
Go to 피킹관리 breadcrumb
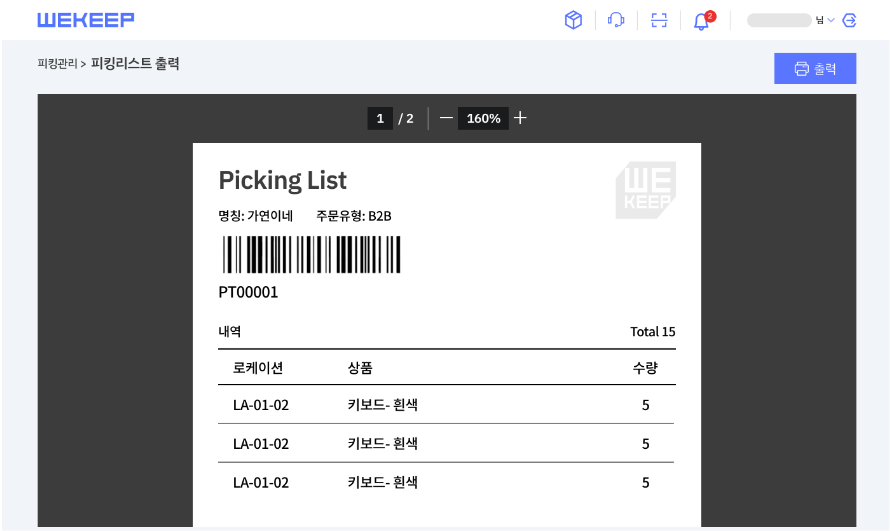57,64
